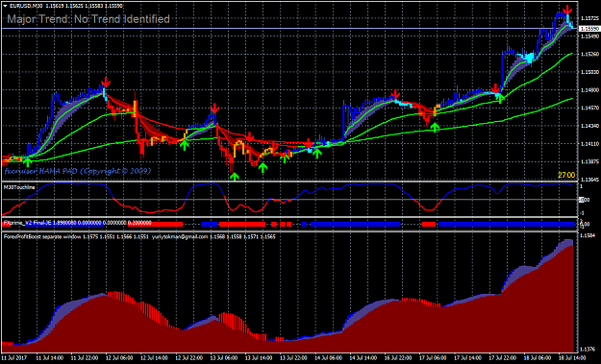Click price scale value 1.15725
This screenshot has height=364, width=601.
[x=589, y=18]
